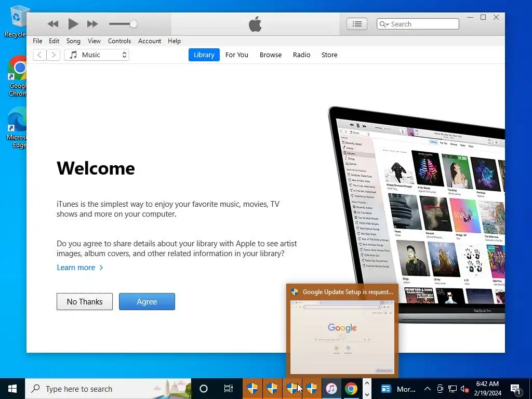Image resolution: width=532 pixels, height=399 pixels.
Task: Open the Controls menu
Action: coord(119,41)
